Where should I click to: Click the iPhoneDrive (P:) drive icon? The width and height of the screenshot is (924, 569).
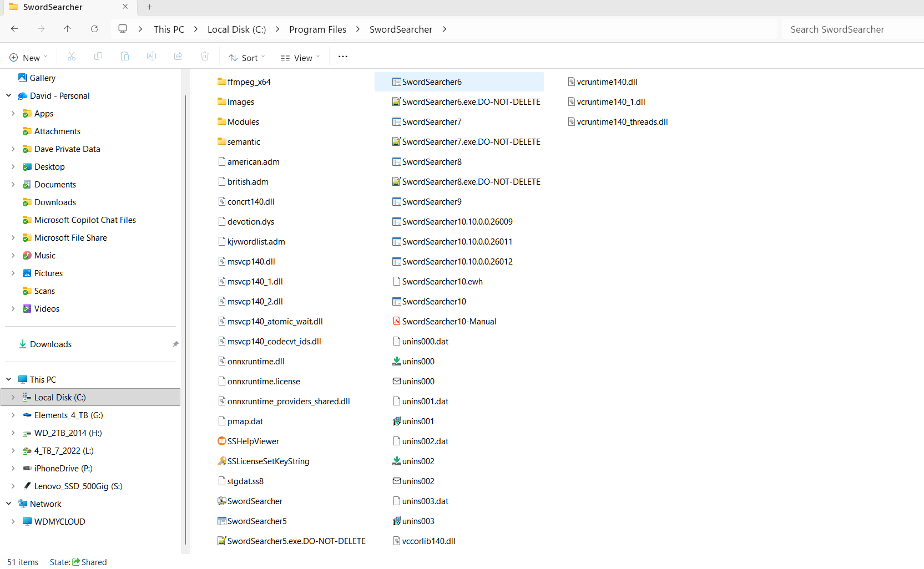27,468
